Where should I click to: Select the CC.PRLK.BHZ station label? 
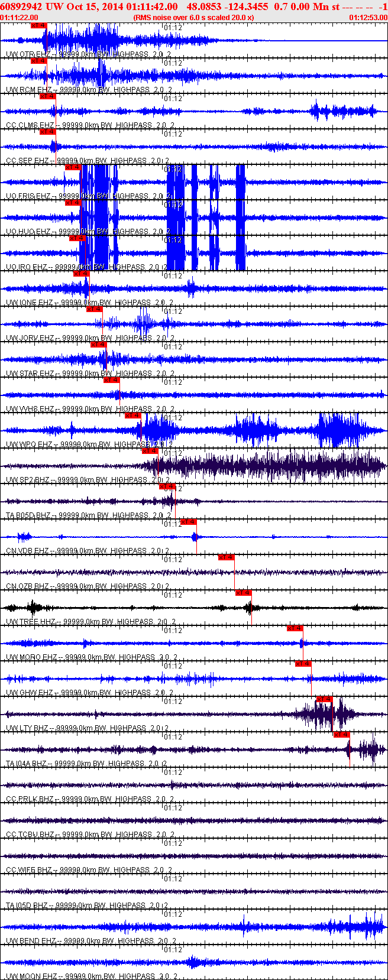coord(30,799)
